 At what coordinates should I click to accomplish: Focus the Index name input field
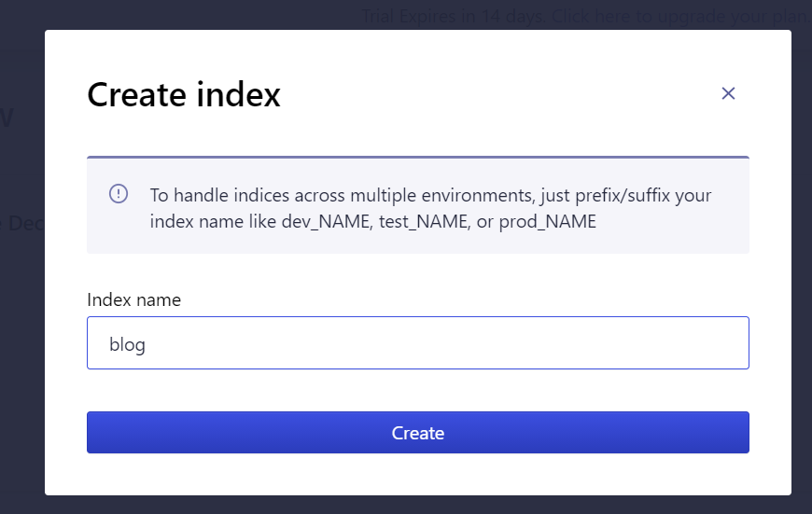[418, 342]
